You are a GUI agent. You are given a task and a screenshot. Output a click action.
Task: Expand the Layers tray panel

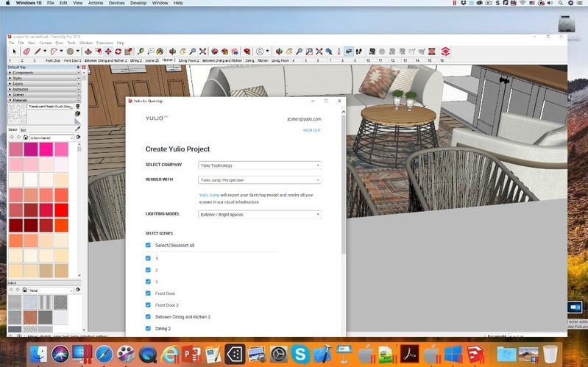click(x=44, y=84)
